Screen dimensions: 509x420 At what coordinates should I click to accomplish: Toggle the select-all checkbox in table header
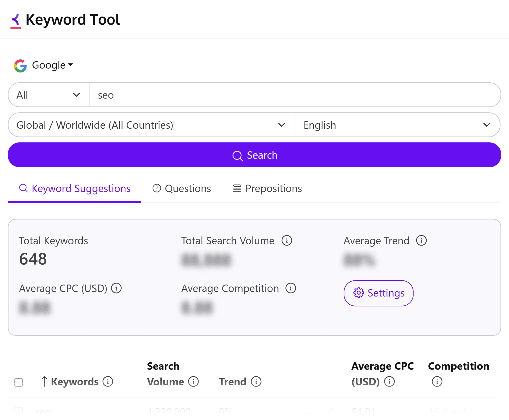pyautogui.click(x=19, y=382)
